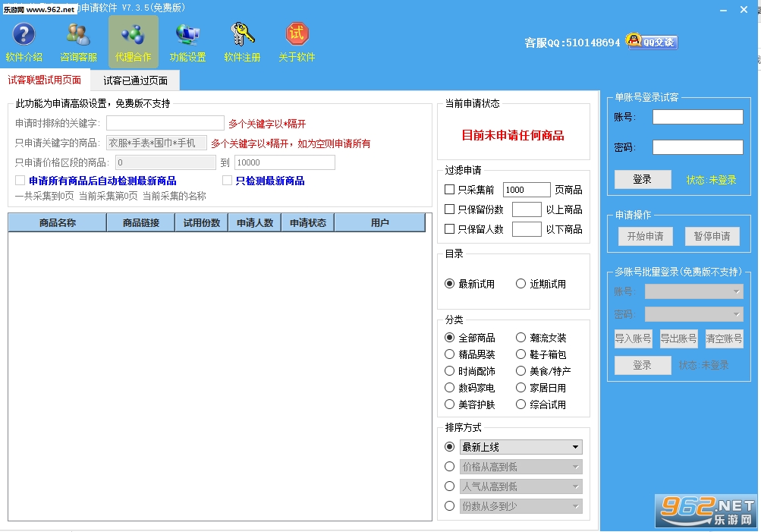The image size is (761, 532).
Task: Click the 清空账号 button
Action: tap(724, 338)
